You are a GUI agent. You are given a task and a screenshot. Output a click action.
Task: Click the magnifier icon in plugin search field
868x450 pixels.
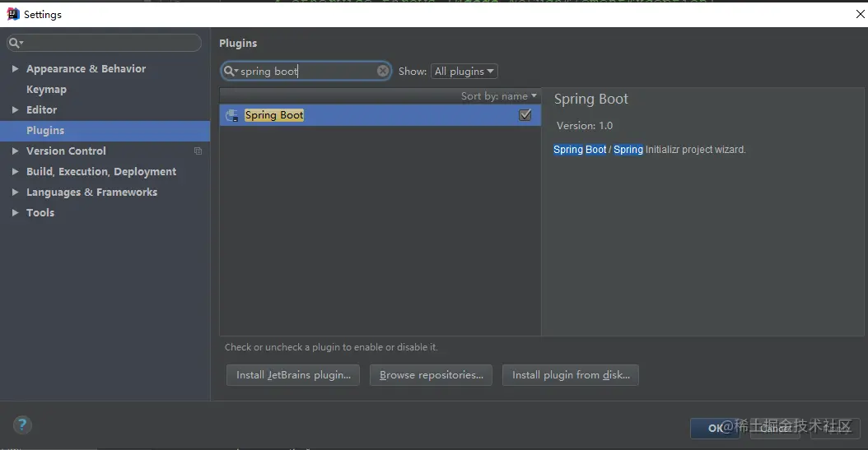click(229, 71)
